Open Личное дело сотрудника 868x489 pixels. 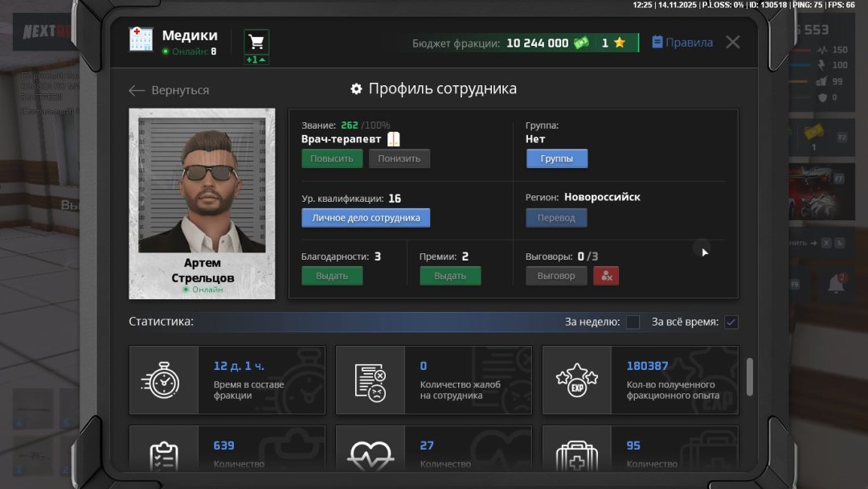pyautogui.click(x=366, y=217)
